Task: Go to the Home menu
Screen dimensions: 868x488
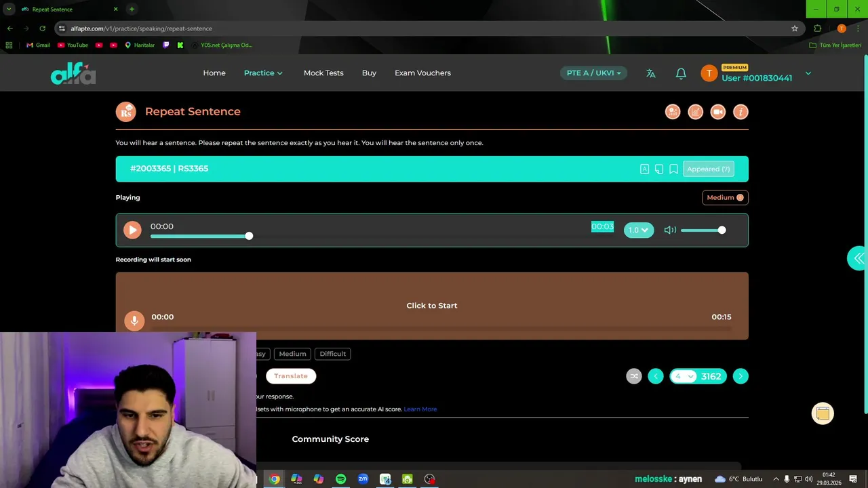Action: point(214,73)
